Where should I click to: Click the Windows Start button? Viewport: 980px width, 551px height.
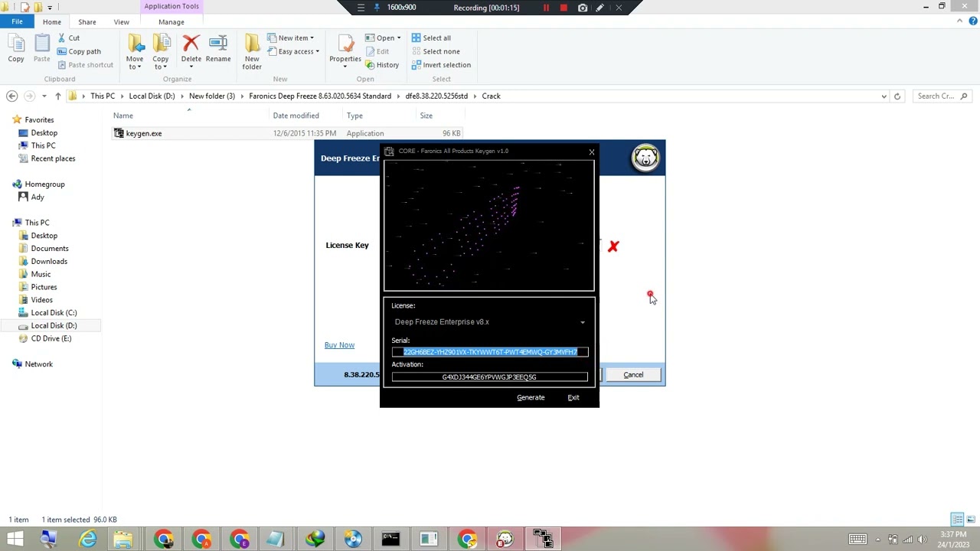[x=15, y=540]
